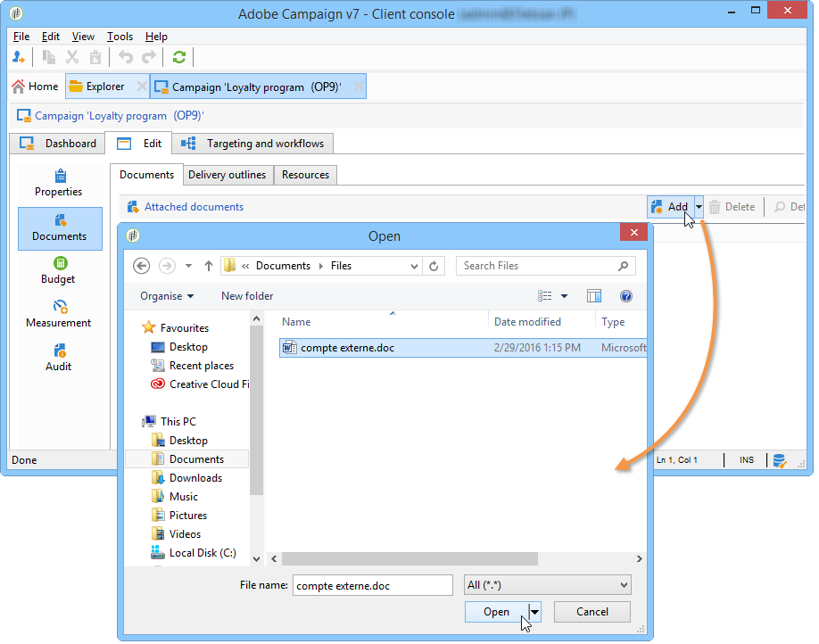Switch to the Dashboard tab
Screen dimensions: 819x644
pos(57,144)
